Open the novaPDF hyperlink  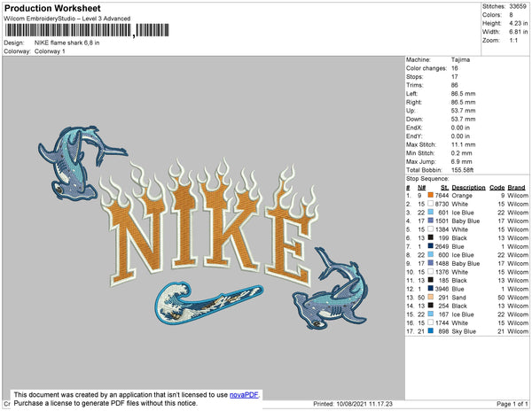[244, 395]
